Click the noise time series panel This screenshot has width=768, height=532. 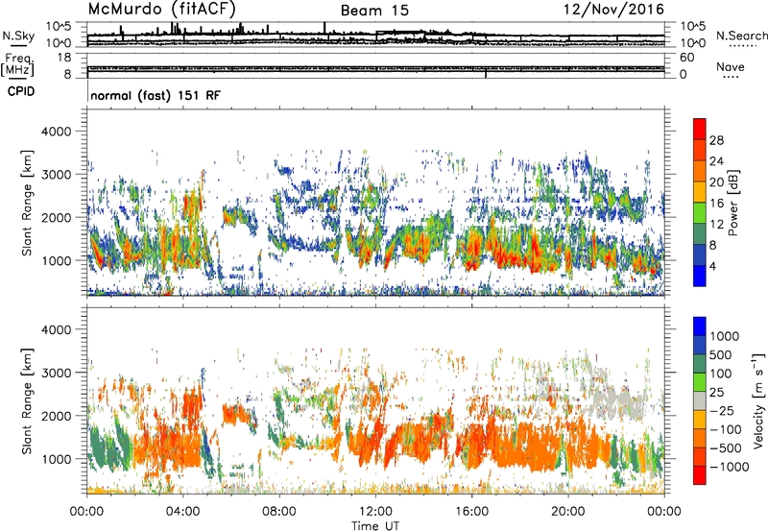pyautogui.click(x=375, y=35)
